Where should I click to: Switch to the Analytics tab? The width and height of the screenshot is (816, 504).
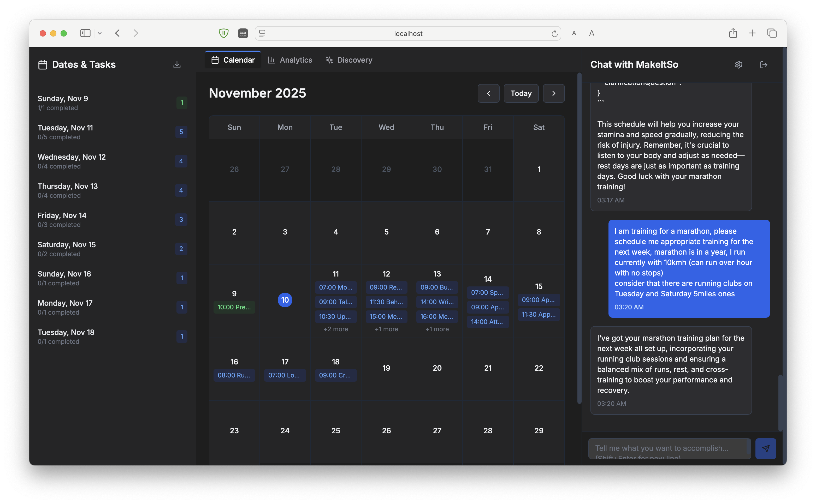(290, 60)
